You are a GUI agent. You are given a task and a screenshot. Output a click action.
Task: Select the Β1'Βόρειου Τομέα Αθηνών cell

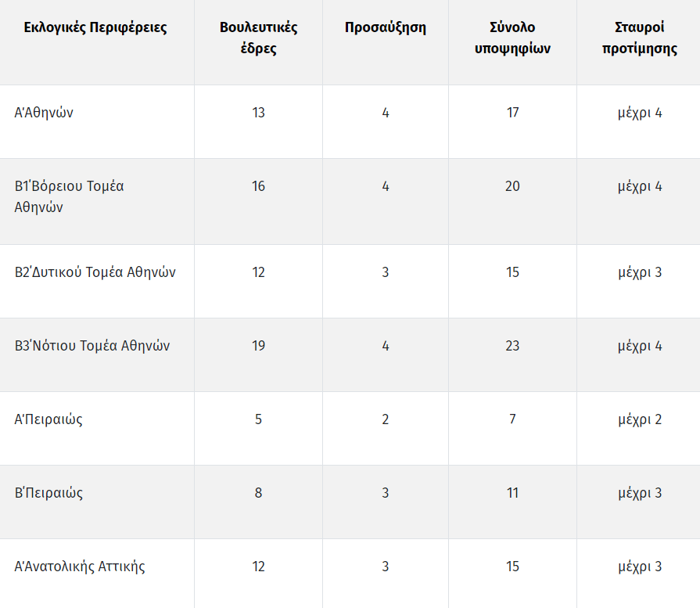coord(69,196)
